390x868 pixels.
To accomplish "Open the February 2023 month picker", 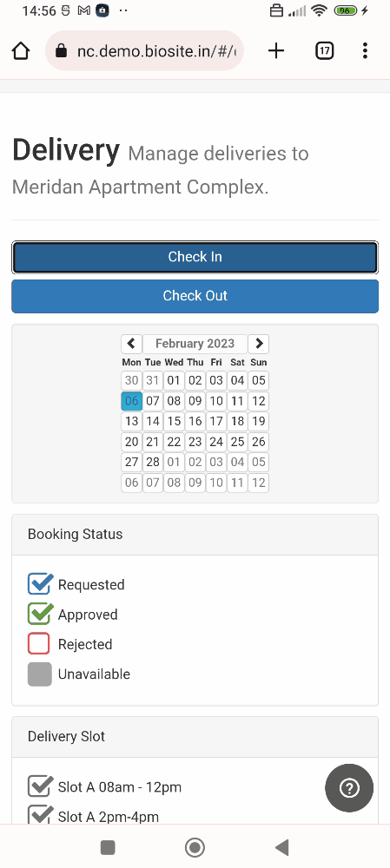I will (x=195, y=344).
